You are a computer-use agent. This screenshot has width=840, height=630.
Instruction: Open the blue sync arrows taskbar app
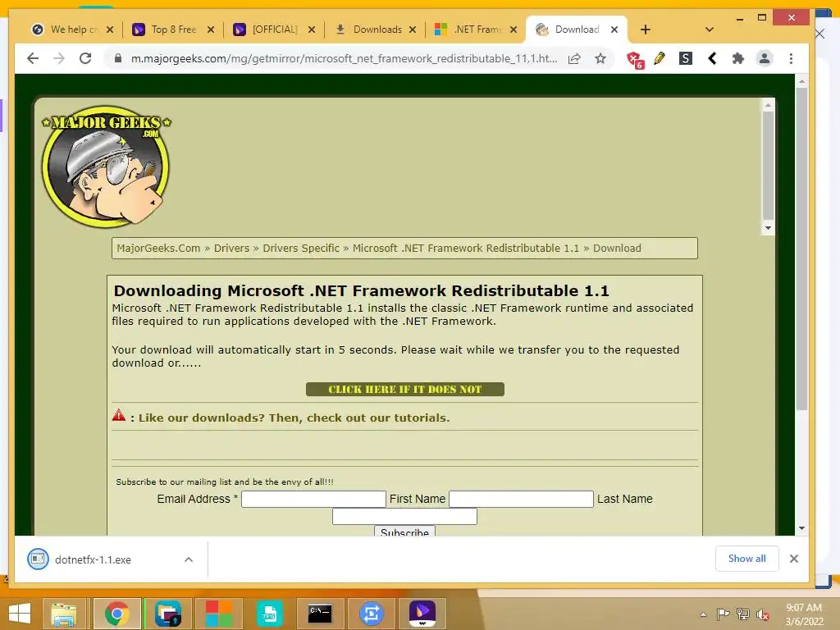coord(371,614)
